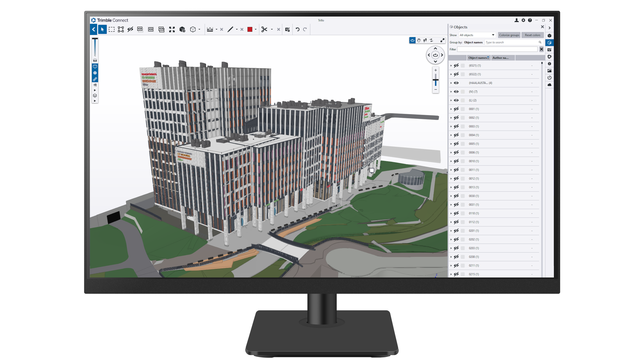Toggle visibility of object 0030
This screenshot has height=361, width=644.
[x=456, y=196]
